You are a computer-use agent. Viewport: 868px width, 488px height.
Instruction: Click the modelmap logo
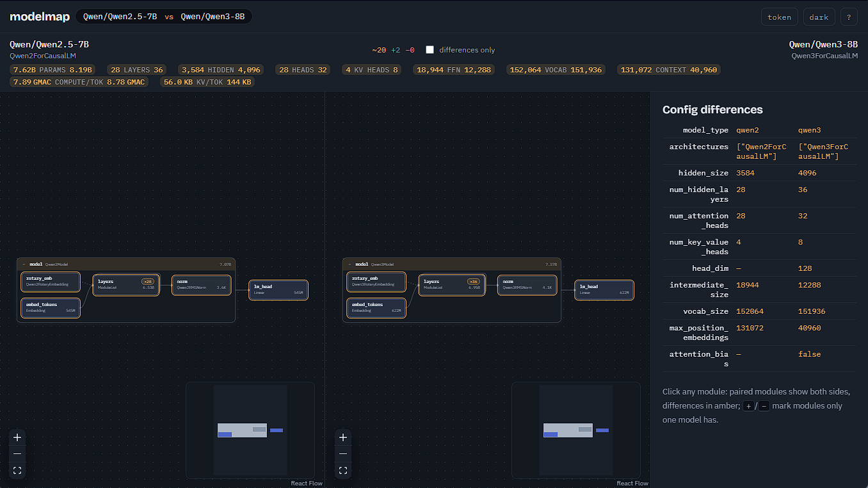[x=40, y=17]
